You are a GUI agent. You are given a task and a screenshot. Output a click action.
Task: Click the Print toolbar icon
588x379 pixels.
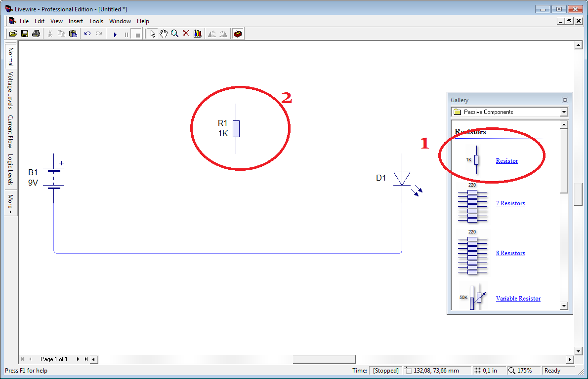click(36, 34)
